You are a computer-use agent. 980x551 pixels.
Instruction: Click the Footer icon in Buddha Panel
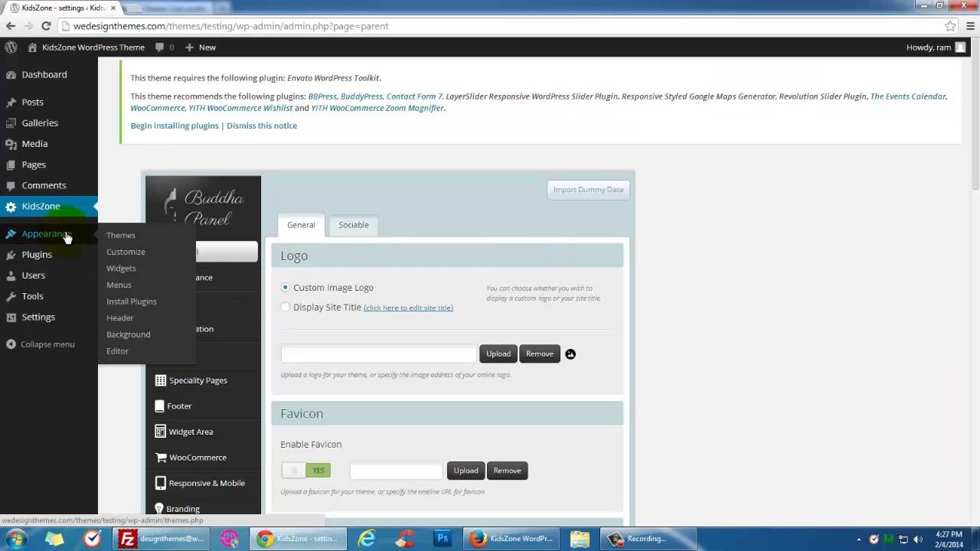[159, 406]
